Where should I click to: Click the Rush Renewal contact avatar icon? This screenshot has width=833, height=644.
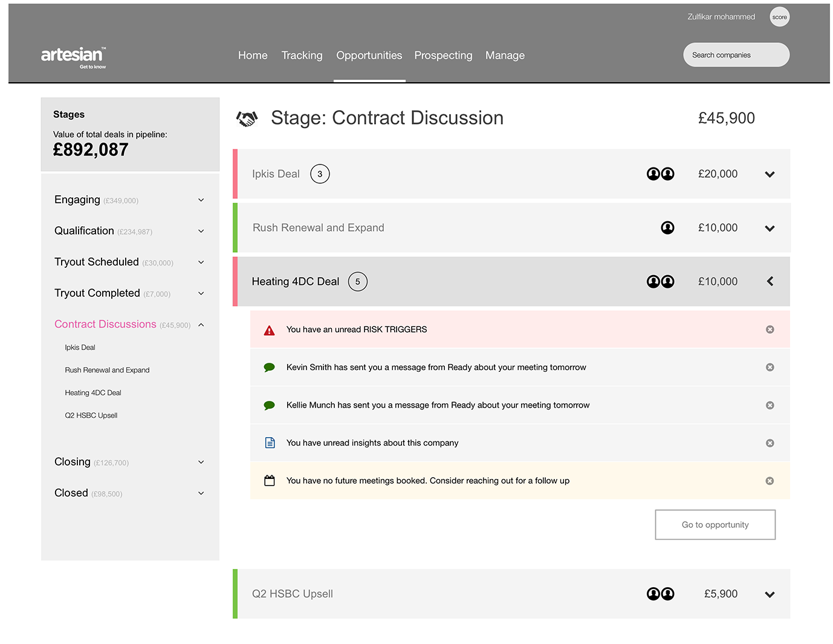pos(667,228)
